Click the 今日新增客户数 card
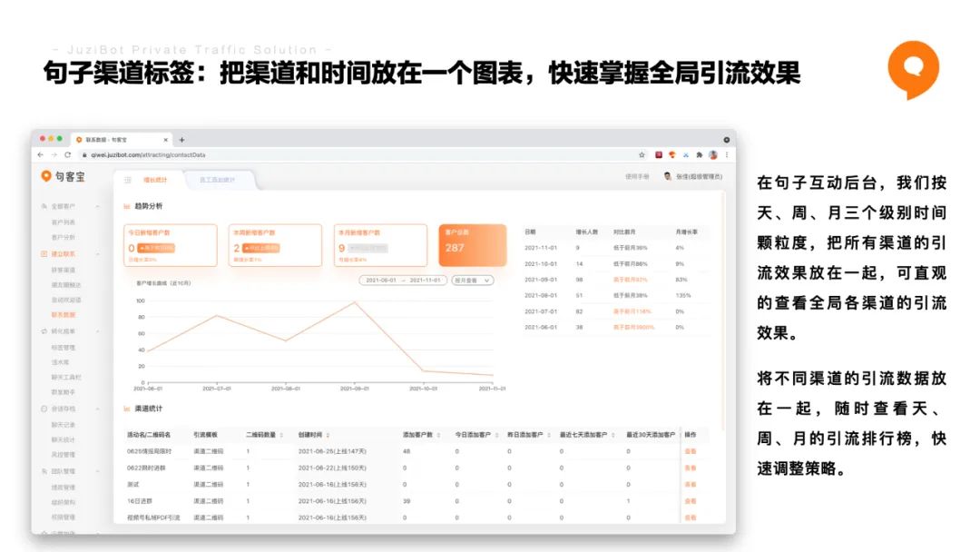 tap(171, 245)
